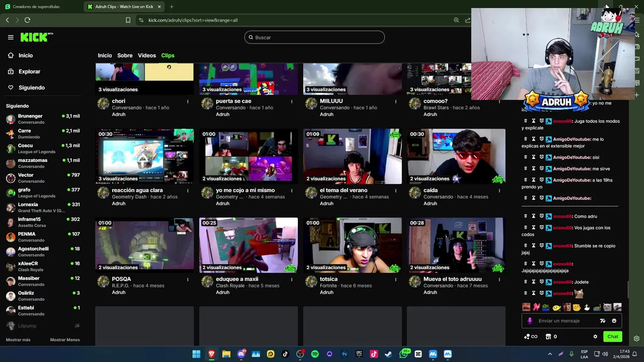Viewport: 644px width, 362px height.
Task: Open Lornexia's channel in sidebar
Action: [43, 207]
